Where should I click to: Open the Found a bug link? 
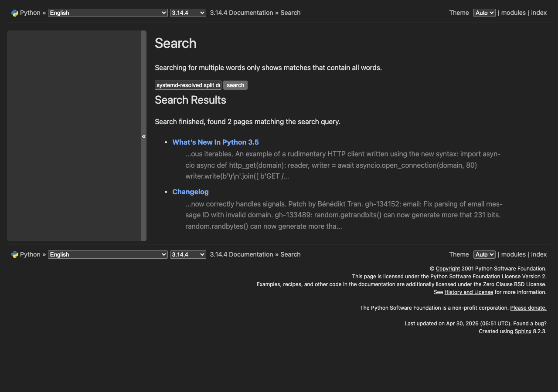pyautogui.click(x=528, y=323)
